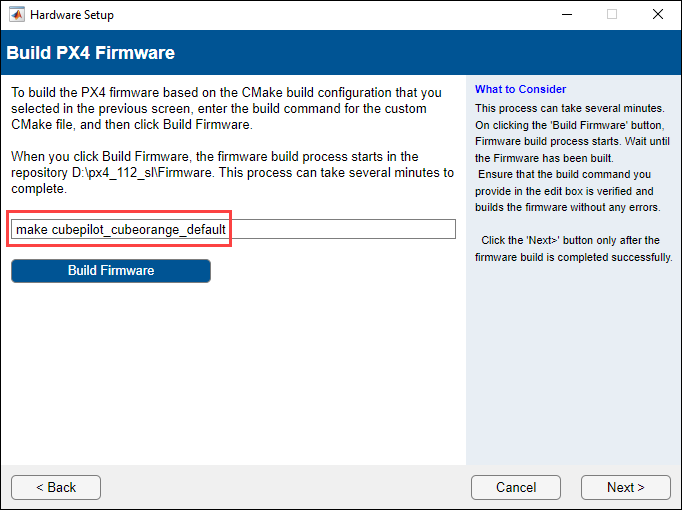682x510 pixels.
Task: Click "make cubepilot_cubeorange_default" text in the edit box
Action: pos(121,230)
